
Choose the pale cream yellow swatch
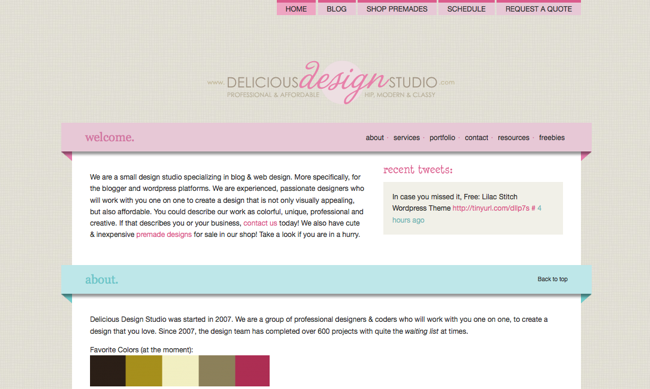tap(180, 371)
